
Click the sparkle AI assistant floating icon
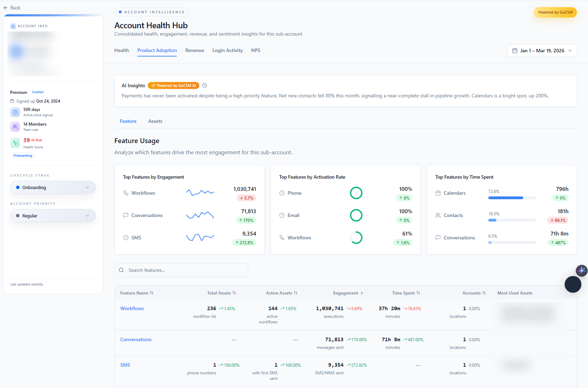click(581, 270)
